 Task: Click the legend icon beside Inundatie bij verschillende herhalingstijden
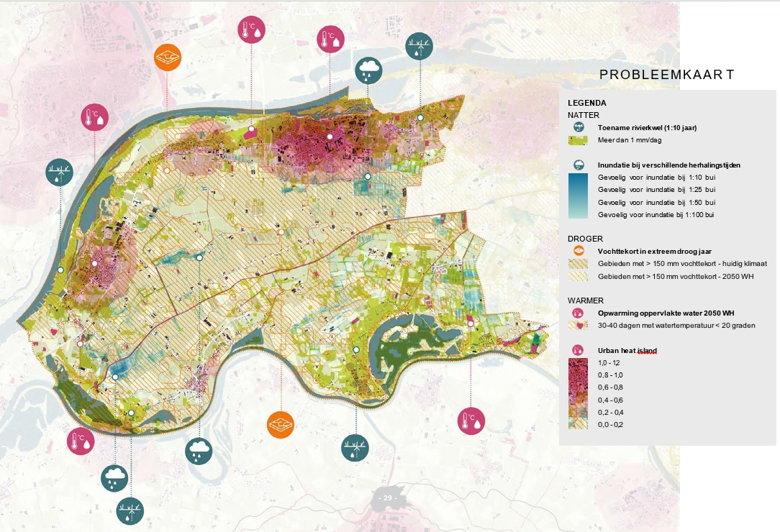pyautogui.click(x=578, y=165)
